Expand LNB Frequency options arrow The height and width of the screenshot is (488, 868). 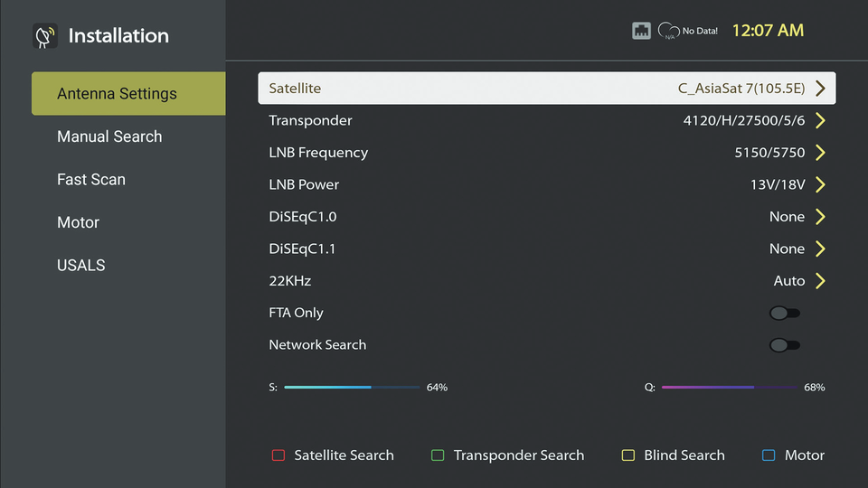pos(820,153)
